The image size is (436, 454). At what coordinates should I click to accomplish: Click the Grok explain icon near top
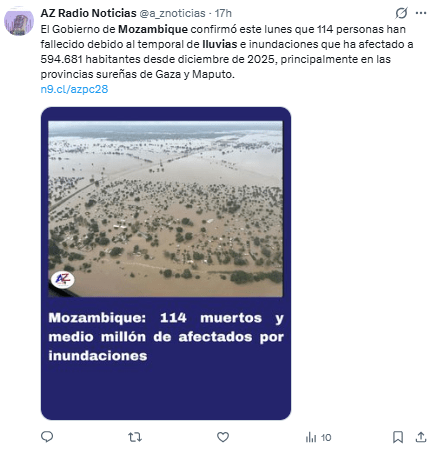point(401,13)
